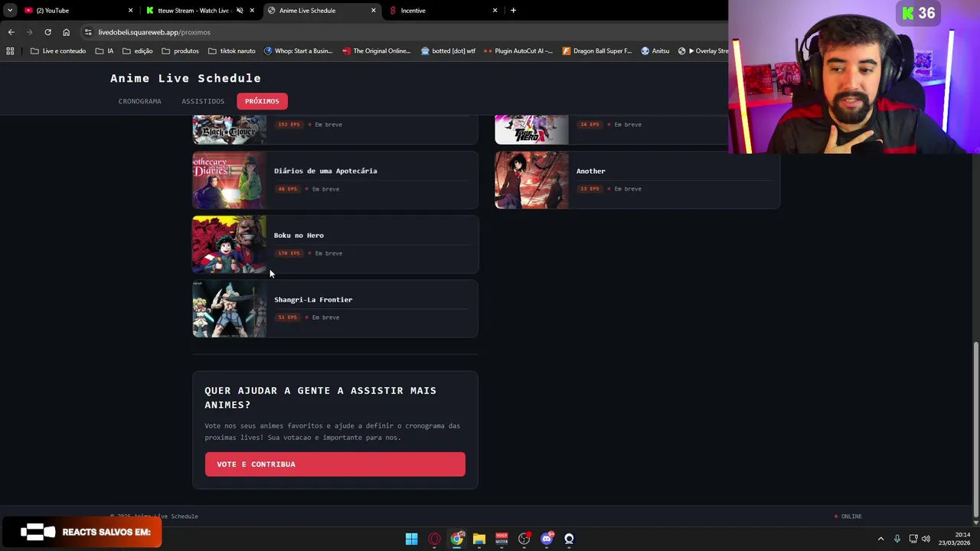Viewport: 980px width, 551px height.
Task: Show hidden system tray icons
Action: (880, 539)
